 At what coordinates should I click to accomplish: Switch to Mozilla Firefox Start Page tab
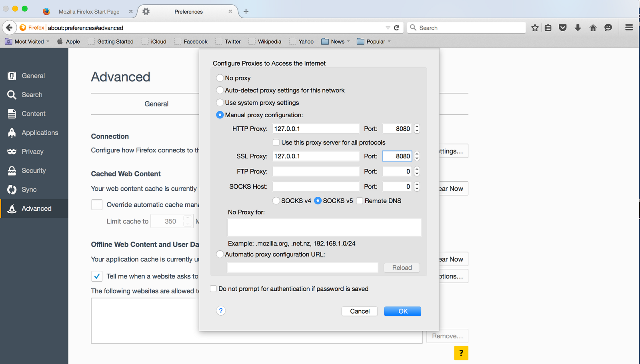pos(89,12)
